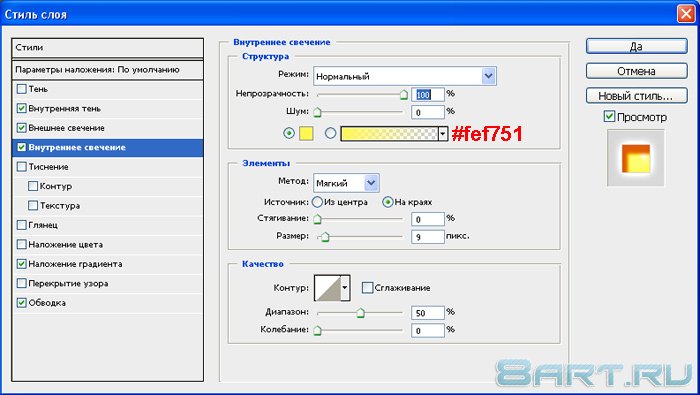Select the gradient radio button
This screenshot has width=700, height=395.
point(330,133)
